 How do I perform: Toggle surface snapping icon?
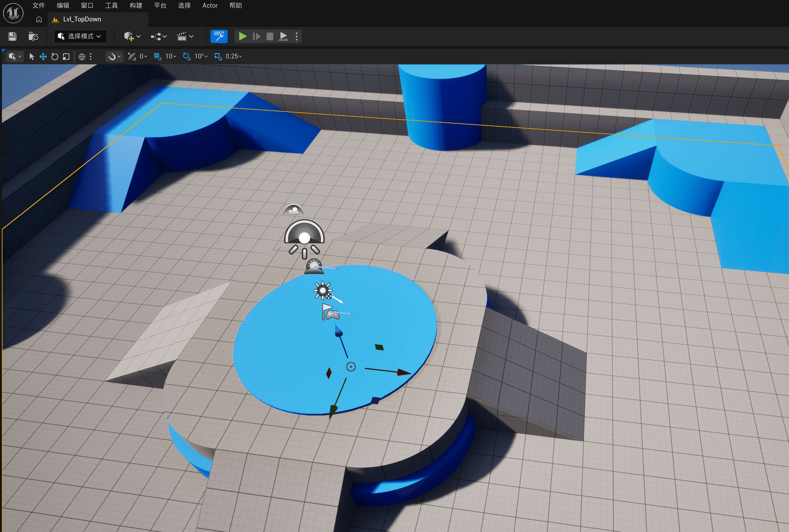point(132,56)
